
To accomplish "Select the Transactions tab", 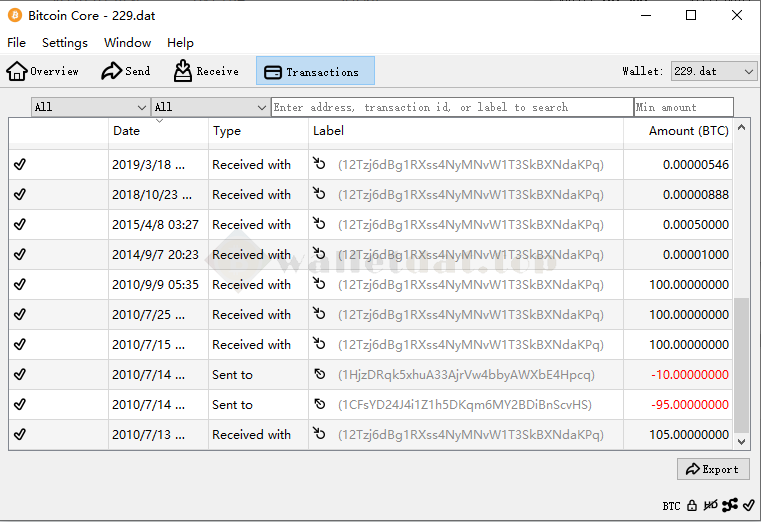I will [x=315, y=71].
